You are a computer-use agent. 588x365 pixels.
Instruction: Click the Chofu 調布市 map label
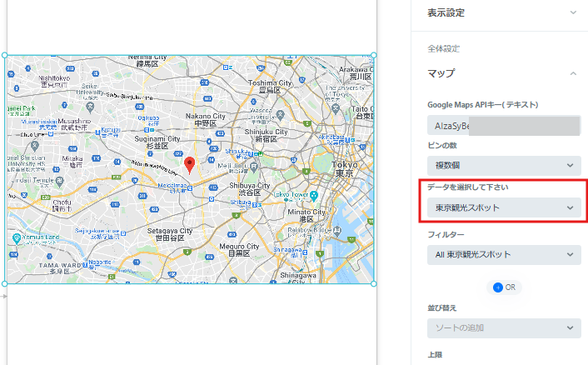point(62,205)
